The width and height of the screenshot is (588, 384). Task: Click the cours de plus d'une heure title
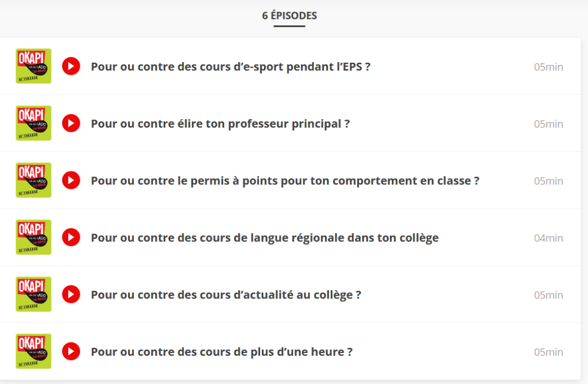222,351
